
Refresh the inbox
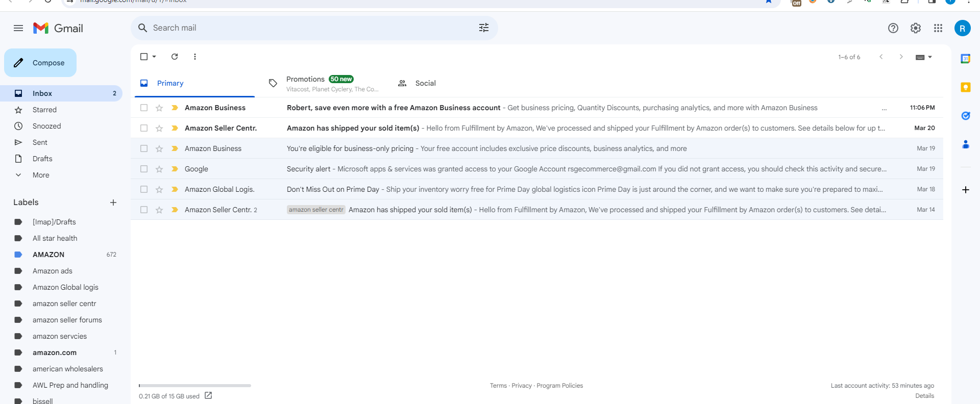(x=175, y=57)
